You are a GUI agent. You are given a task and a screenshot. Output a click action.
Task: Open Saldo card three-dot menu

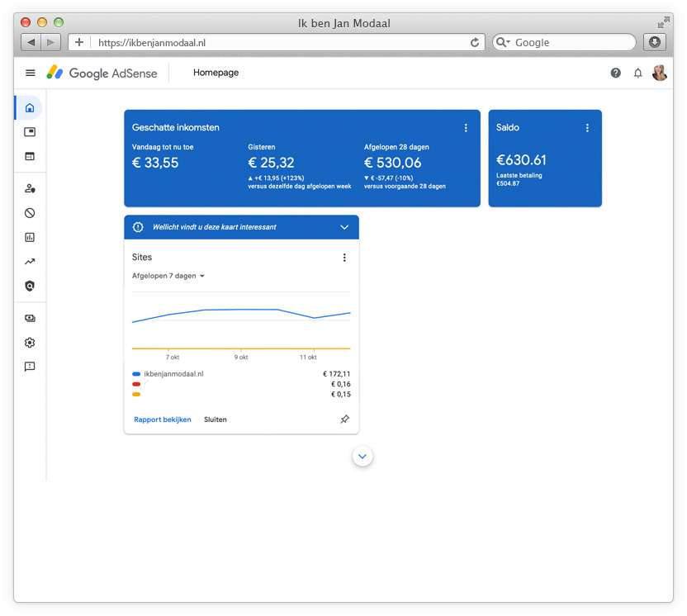587,127
